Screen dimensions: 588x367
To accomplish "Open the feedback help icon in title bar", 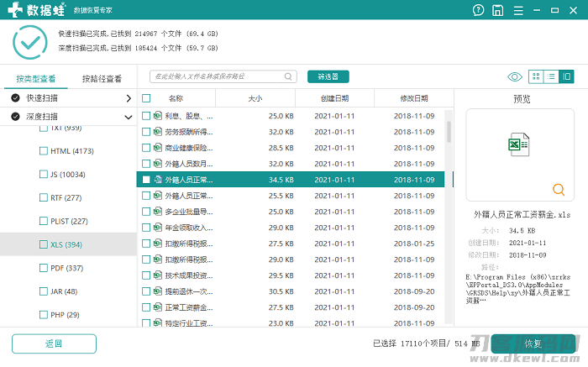I will point(478,10).
